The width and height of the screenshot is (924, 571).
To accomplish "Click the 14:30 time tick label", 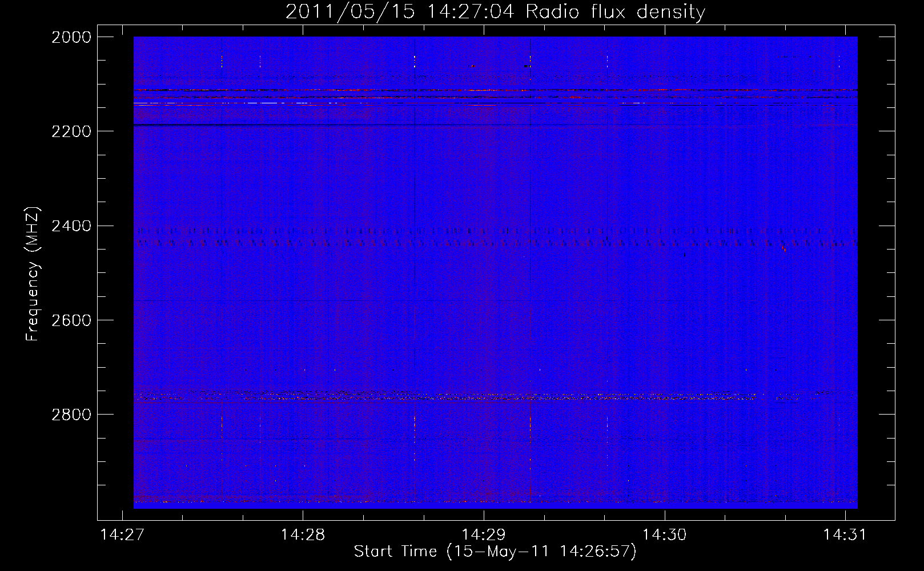I will [x=664, y=535].
